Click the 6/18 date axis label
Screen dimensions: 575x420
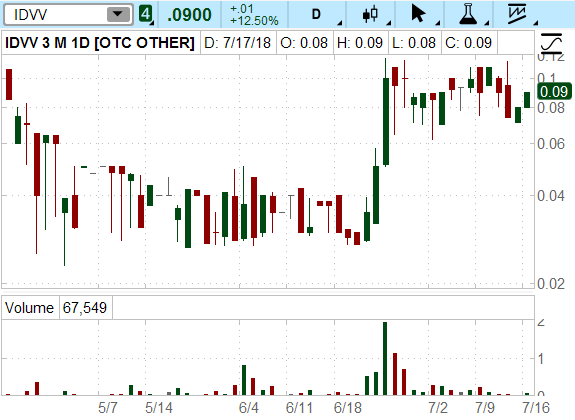348,408
